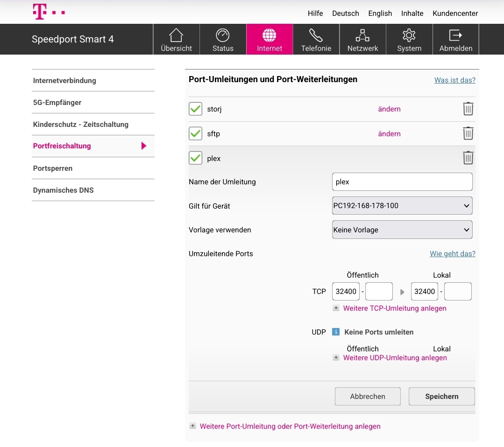Click the Was ist das? link
The width and height of the screenshot is (504, 447).
455,80
